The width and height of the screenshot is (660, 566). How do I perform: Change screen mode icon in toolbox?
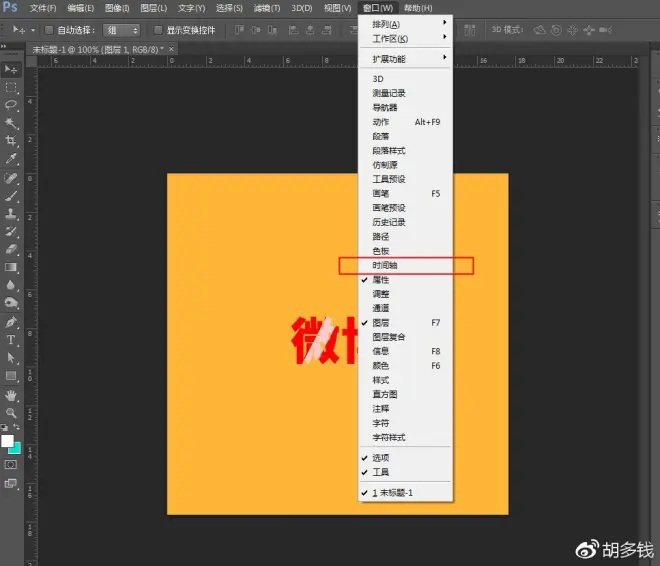11,484
